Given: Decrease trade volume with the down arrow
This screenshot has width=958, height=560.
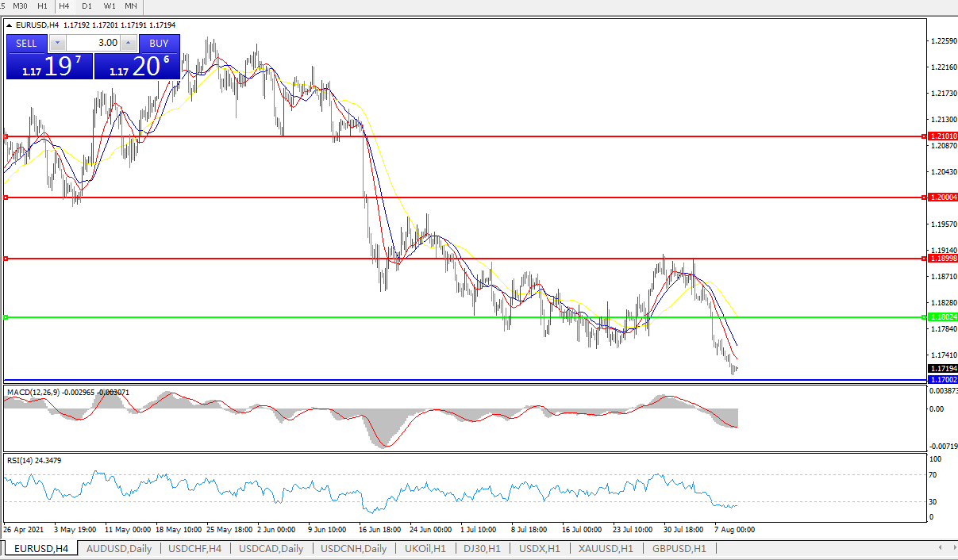Looking at the screenshot, I should (57, 43).
